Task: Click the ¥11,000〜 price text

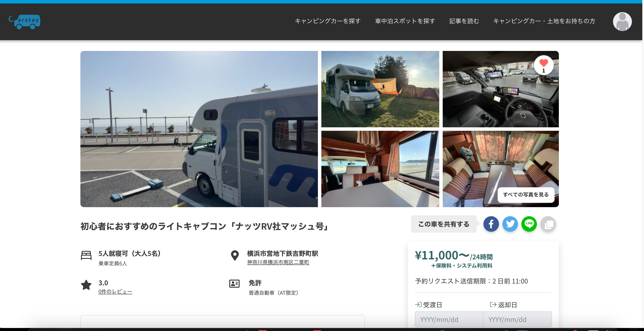Action: 442,255
